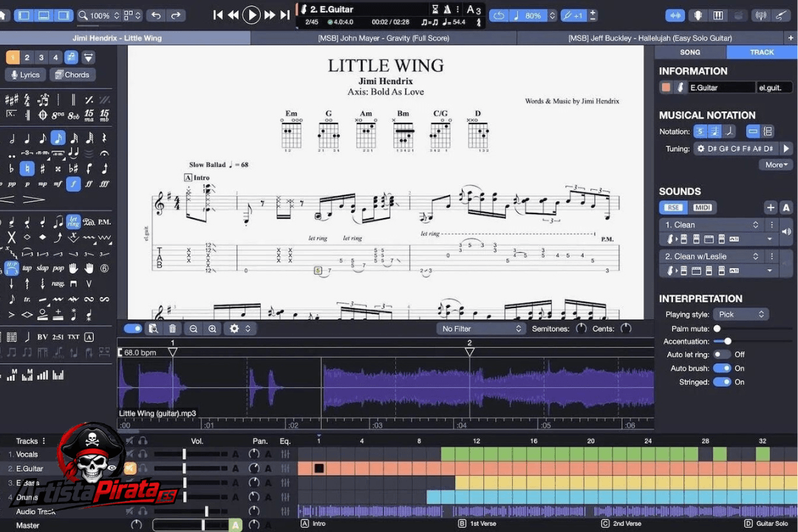Viewport: 798px width, 532px height.
Task: Add a new document tab with plus
Action: [791, 38]
